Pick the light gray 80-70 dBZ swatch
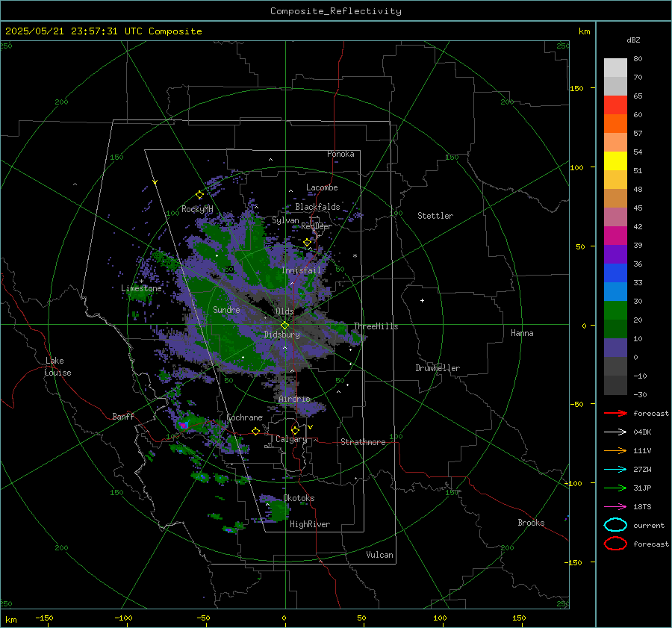Screen dimensions: 672x628 (x=615, y=67)
